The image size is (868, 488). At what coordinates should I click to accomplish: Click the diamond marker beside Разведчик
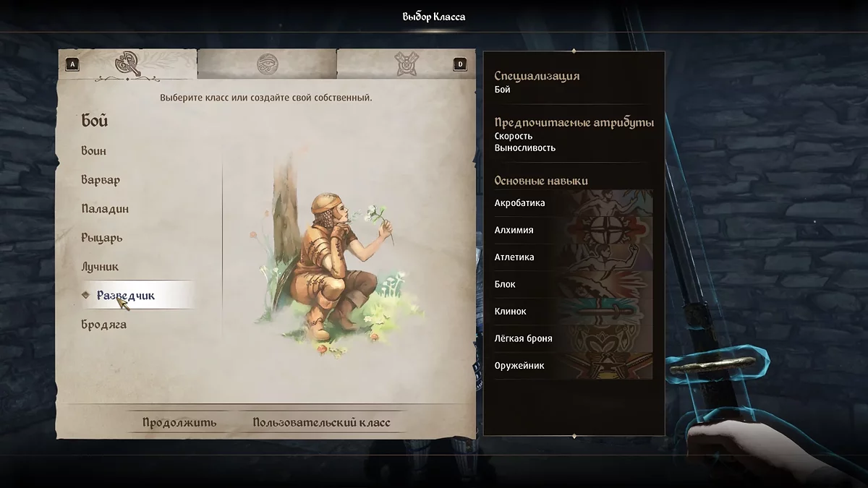point(86,295)
